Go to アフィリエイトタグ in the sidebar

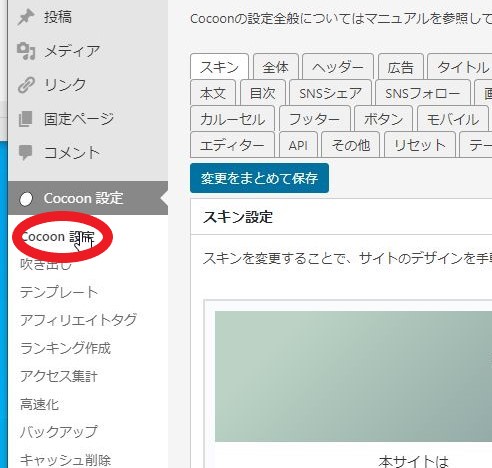pos(78,320)
